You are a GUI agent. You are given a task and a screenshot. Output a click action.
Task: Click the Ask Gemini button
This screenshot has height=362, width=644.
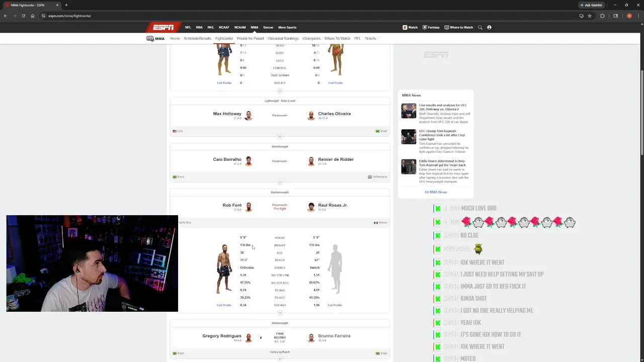(591, 5)
